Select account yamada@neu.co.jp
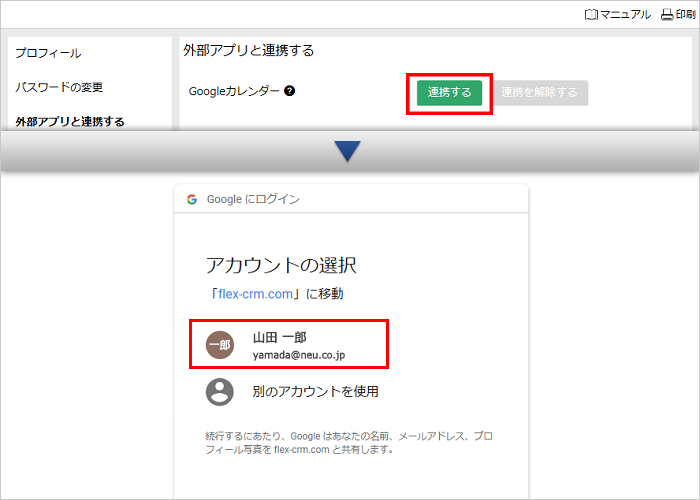Viewport: 700px width, 500px height. pyautogui.click(x=289, y=344)
